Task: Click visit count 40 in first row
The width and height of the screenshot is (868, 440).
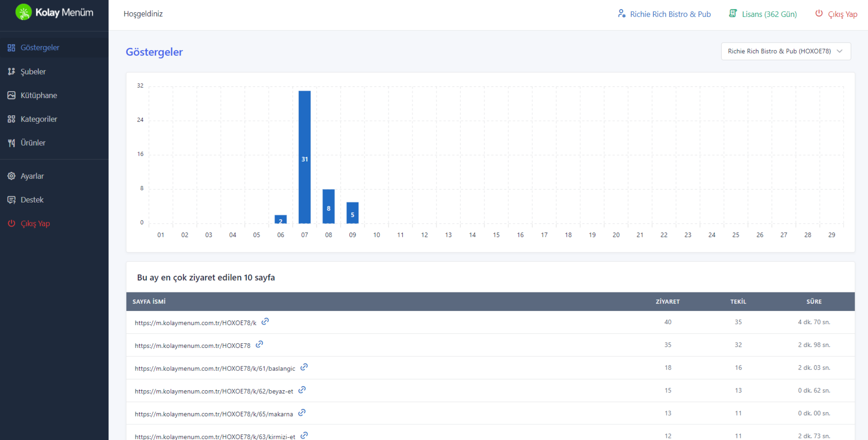Action: tap(668, 322)
